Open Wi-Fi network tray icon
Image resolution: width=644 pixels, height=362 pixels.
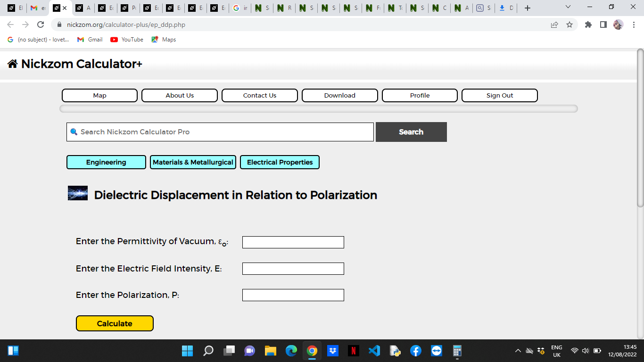tap(574, 351)
